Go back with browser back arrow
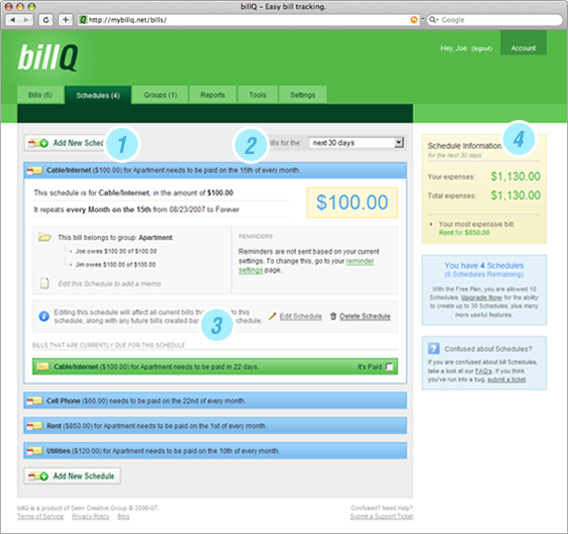The image size is (568, 534). 13,20
